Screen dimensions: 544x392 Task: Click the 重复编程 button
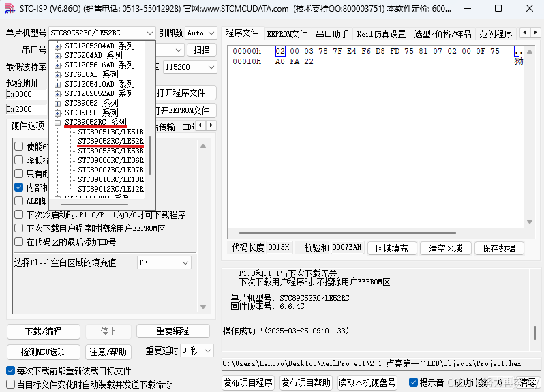point(172,331)
